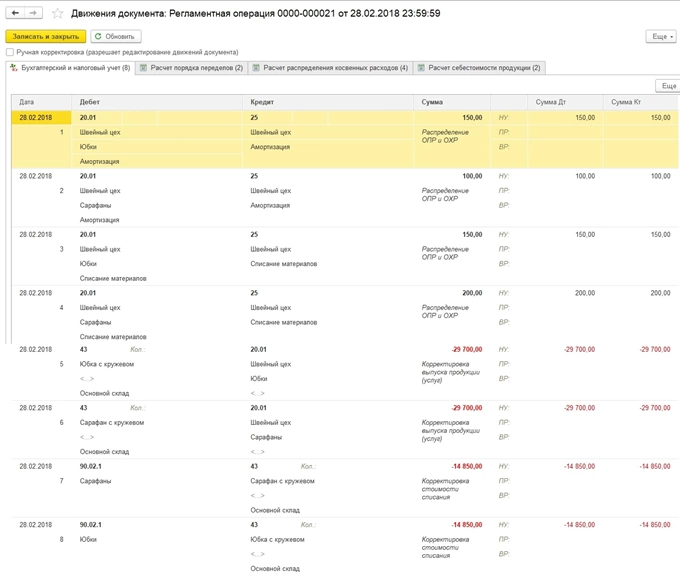Click the Расчет себестоимости продукции tab icon

click(x=421, y=68)
